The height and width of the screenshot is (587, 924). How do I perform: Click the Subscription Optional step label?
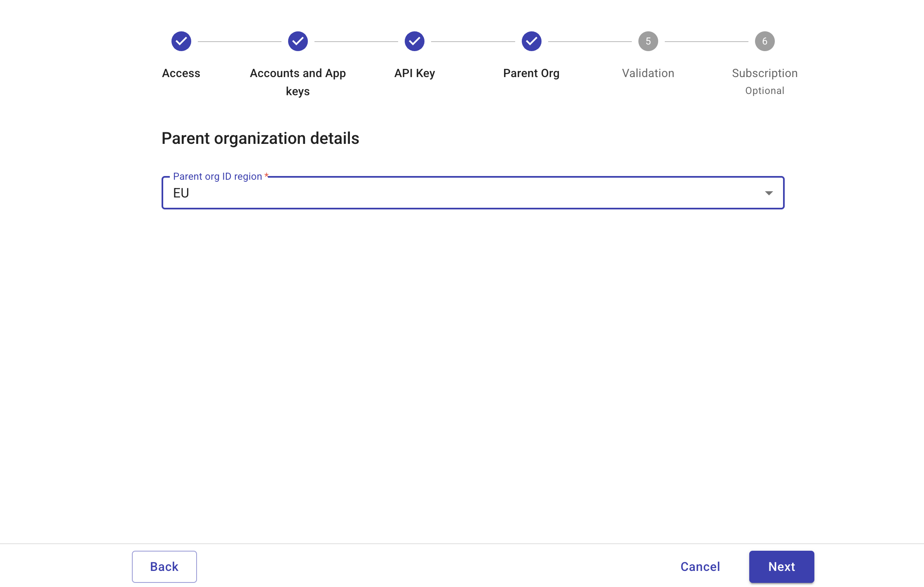coord(765,81)
